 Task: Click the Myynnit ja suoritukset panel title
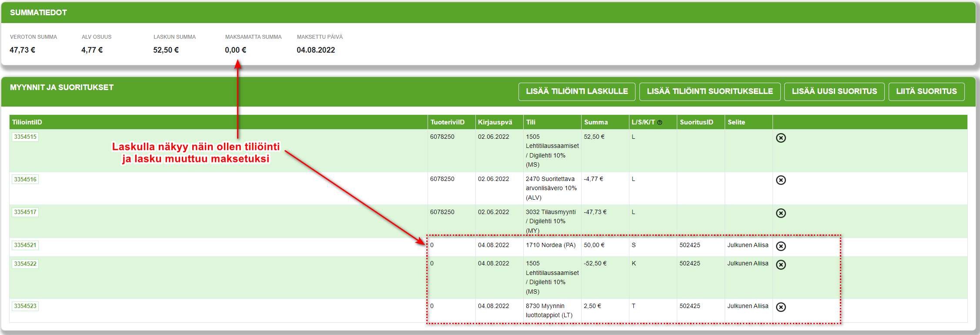tap(62, 87)
